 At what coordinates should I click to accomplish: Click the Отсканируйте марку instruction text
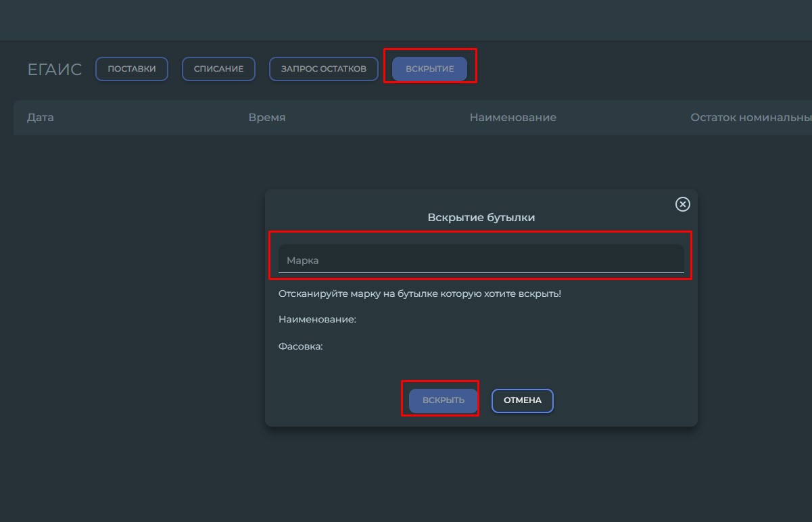point(419,294)
